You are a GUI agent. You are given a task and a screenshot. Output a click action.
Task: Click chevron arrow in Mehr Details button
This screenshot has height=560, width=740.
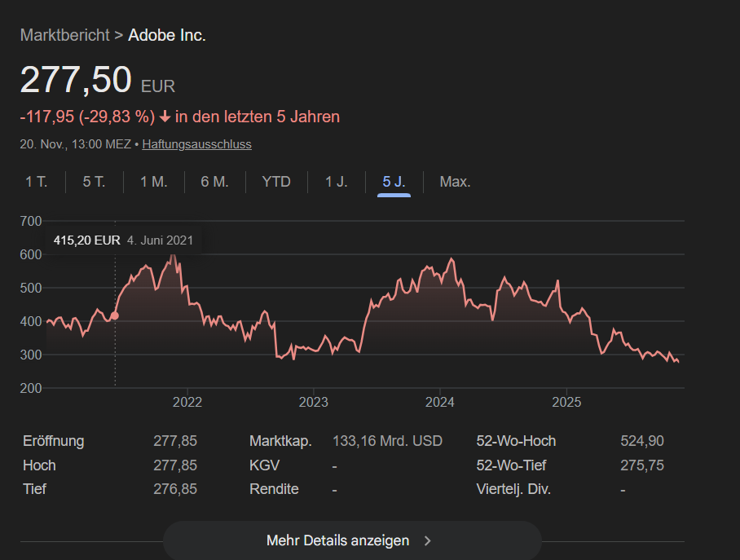[x=428, y=540]
